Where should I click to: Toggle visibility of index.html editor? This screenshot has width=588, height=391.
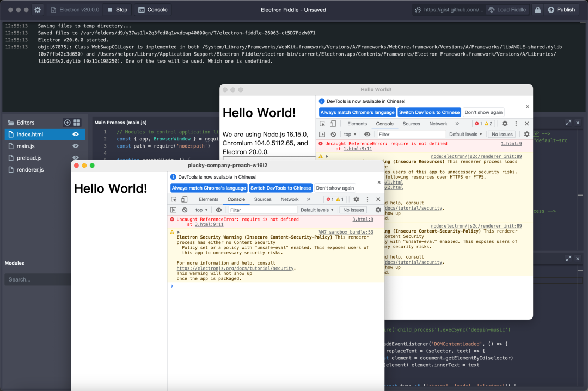click(x=75, y=135)
